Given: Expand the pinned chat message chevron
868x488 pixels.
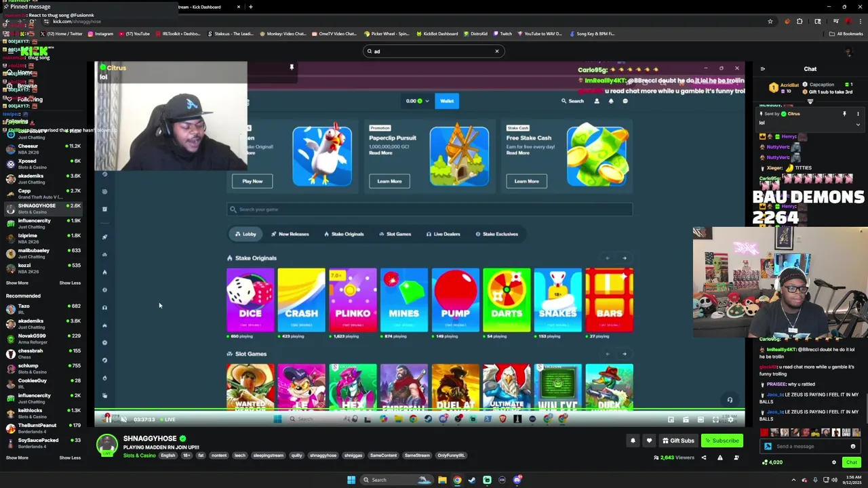Looking at the screenshot, I should (858, 124).
